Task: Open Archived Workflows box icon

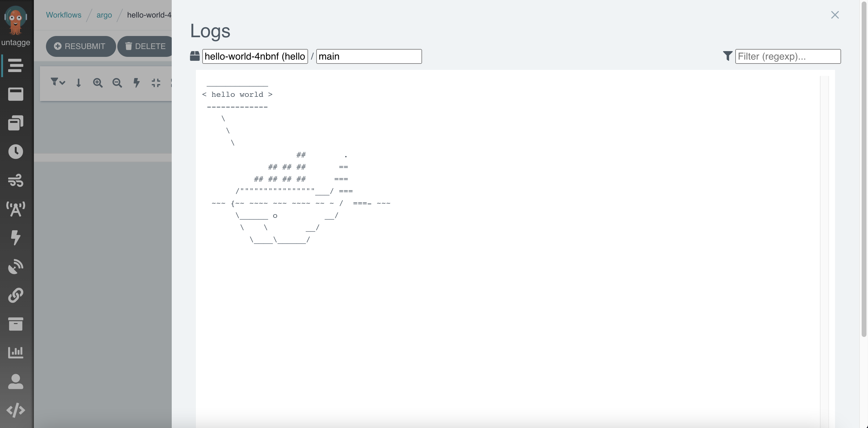Action: [15, 324]
